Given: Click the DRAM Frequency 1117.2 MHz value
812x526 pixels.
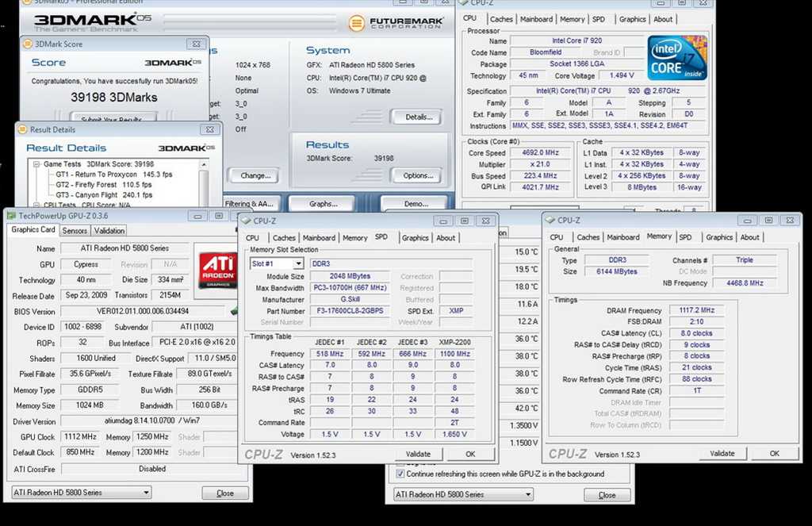Looking at the screenshot, I should click(x=696, y=310).
